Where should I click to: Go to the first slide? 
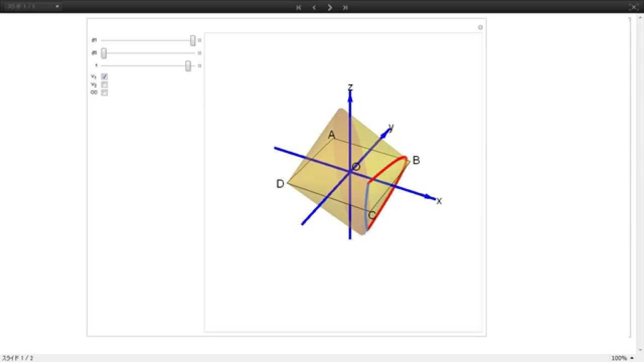299,7
